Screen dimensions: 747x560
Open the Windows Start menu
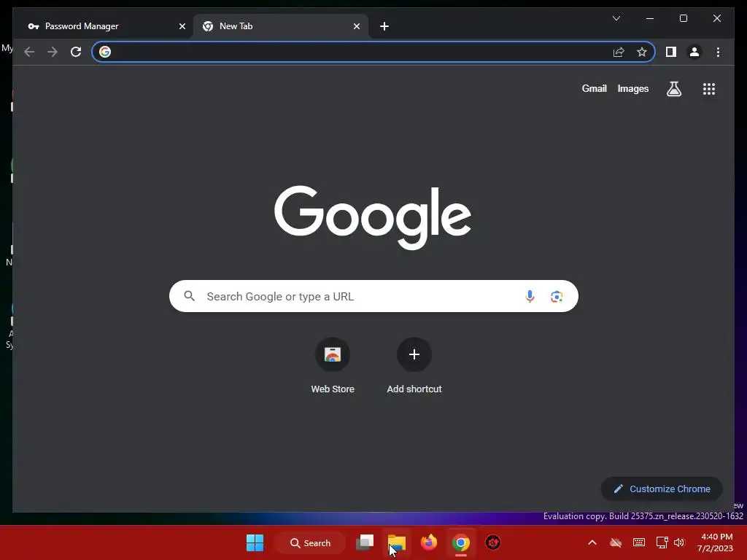(x=255, y=542)
